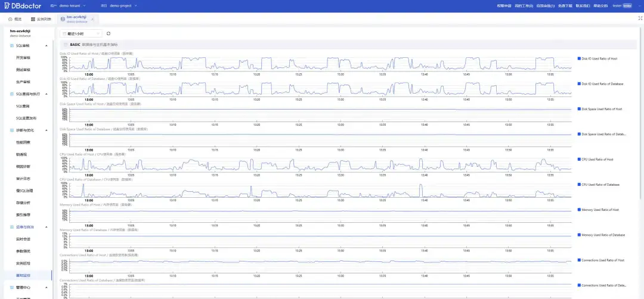Image resolution: width=644 pixels, height=299 pixels.
Task: Open SQL变更发布 in sidebar
Action: pos(27,118)
